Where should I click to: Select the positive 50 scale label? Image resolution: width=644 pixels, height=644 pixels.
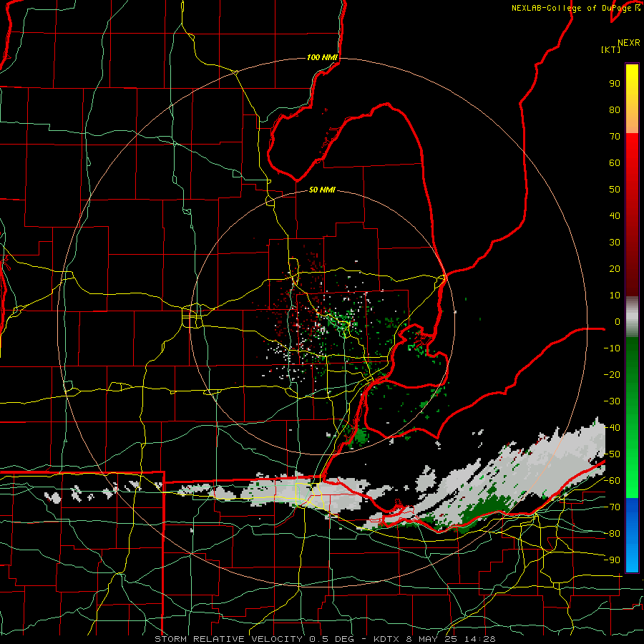(x=615, y=190)
